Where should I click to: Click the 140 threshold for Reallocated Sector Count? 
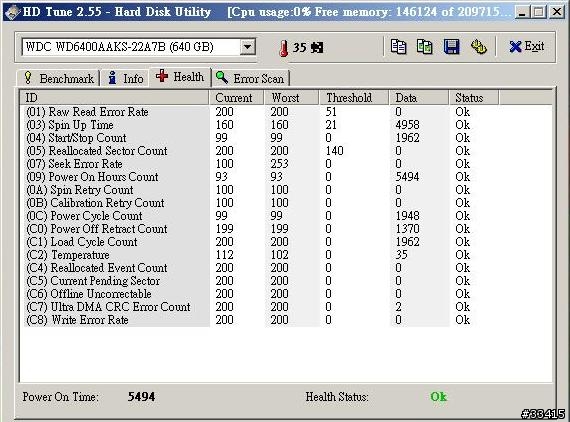334,151
